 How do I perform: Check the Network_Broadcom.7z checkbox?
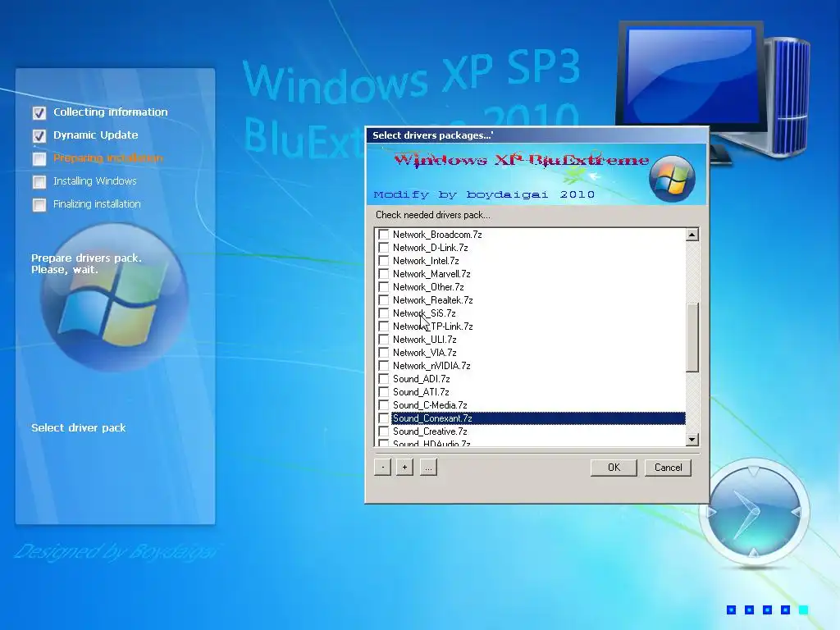384,235
